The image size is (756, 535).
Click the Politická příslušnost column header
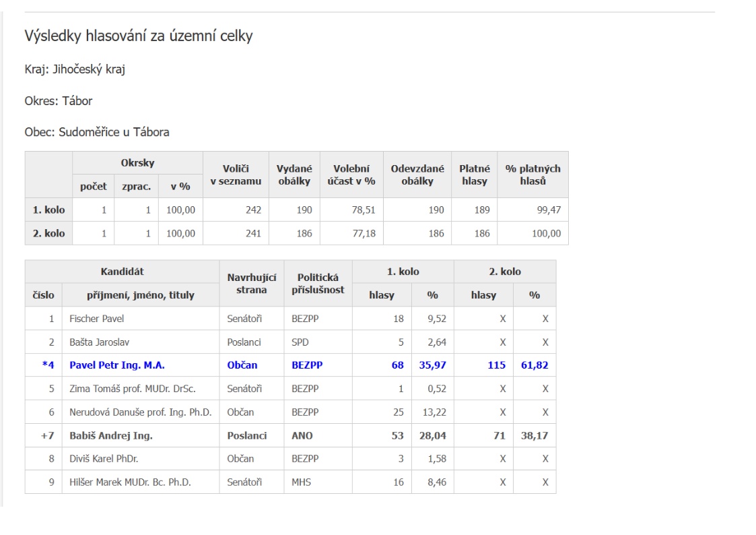tap(317, 283)
